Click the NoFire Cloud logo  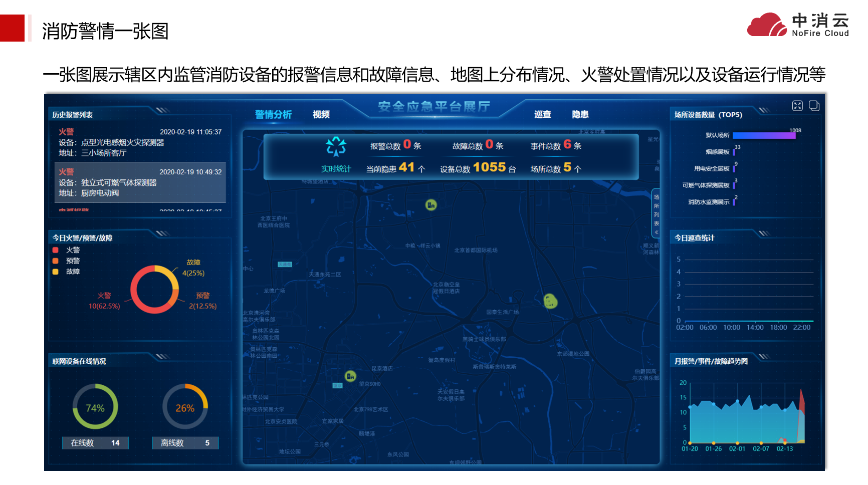tap(797, 25)
